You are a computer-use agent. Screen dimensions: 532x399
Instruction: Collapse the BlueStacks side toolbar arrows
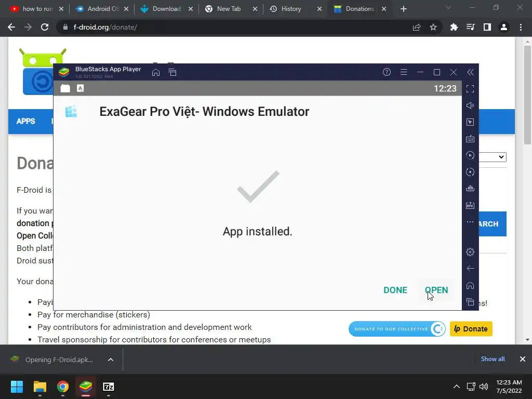pyautogui.click(x=470, y=72)
